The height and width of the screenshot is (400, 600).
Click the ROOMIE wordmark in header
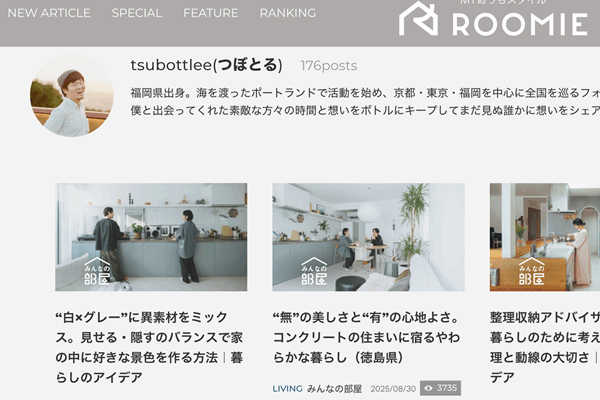click(x=520, y=24)
